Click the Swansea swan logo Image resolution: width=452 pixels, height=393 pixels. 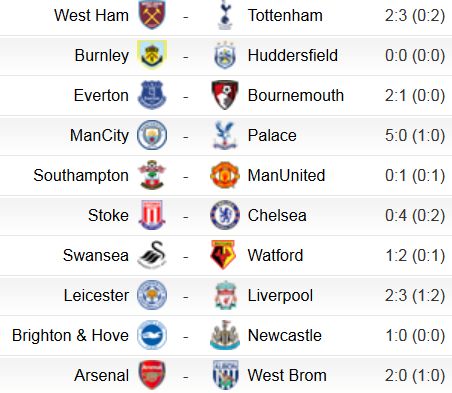pos(152,255)
